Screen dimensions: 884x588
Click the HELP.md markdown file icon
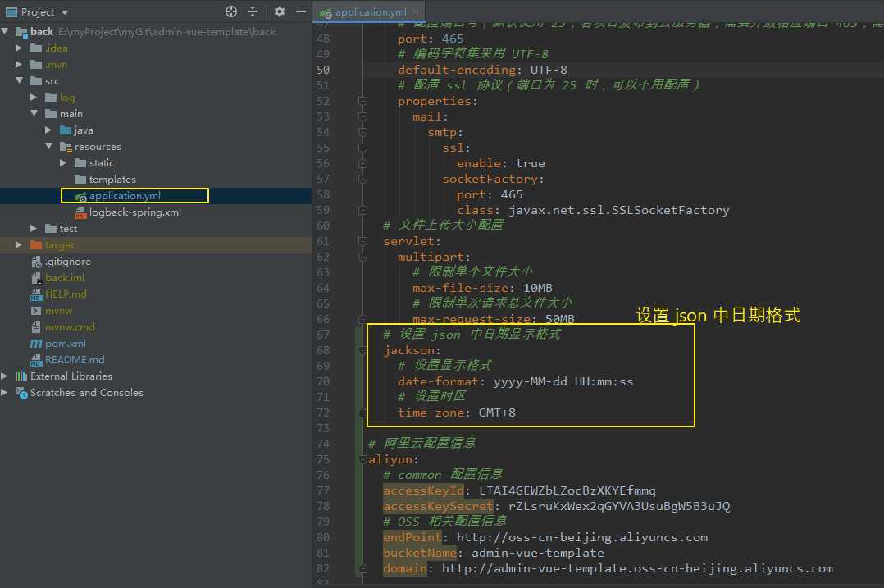click(x=36, y=294)
